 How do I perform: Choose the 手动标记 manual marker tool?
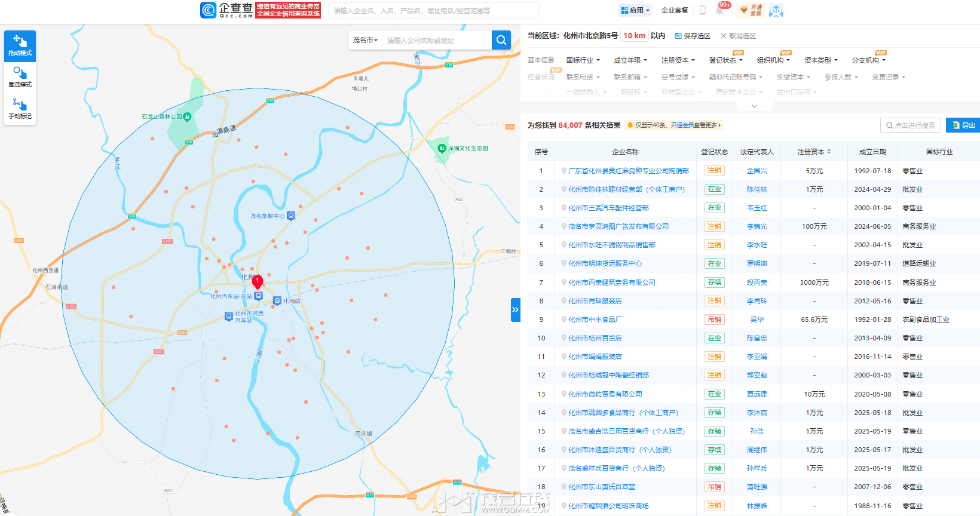tap(20, 109)
